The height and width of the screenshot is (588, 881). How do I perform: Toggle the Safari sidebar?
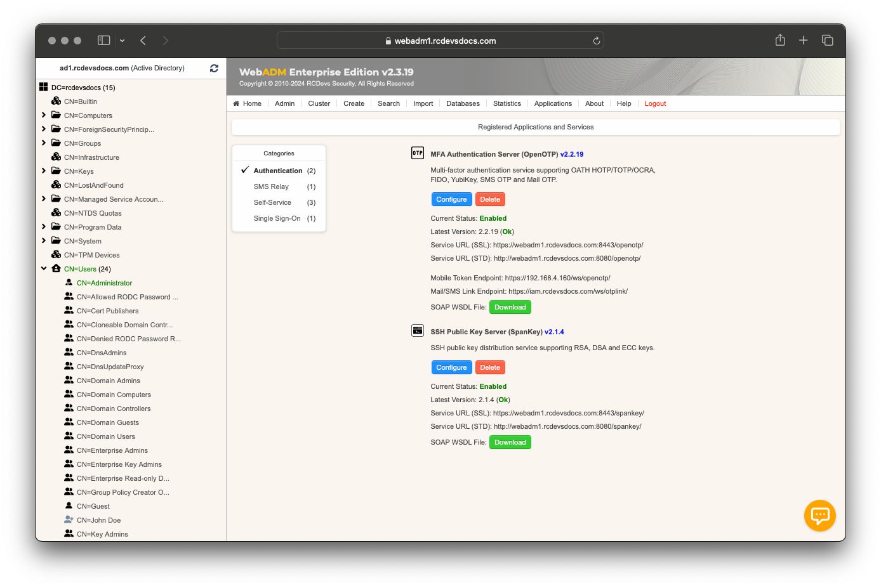click(103, 40)
